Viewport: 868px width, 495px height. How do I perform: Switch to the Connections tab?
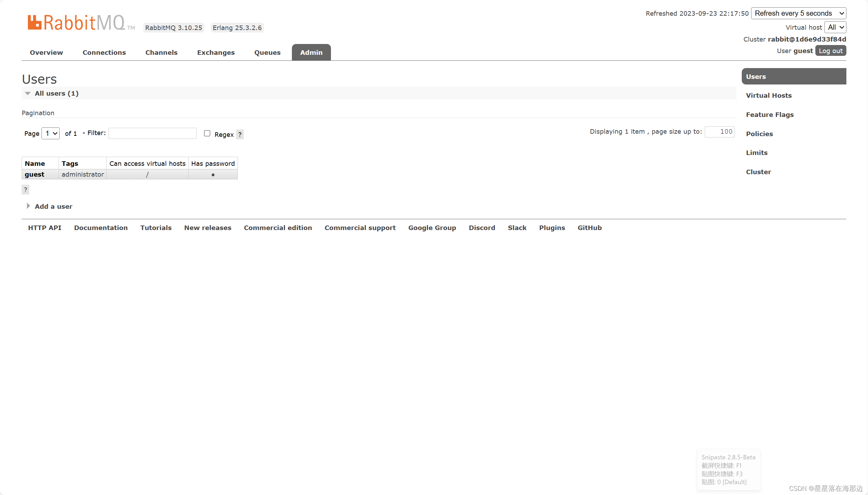(104, 52)
